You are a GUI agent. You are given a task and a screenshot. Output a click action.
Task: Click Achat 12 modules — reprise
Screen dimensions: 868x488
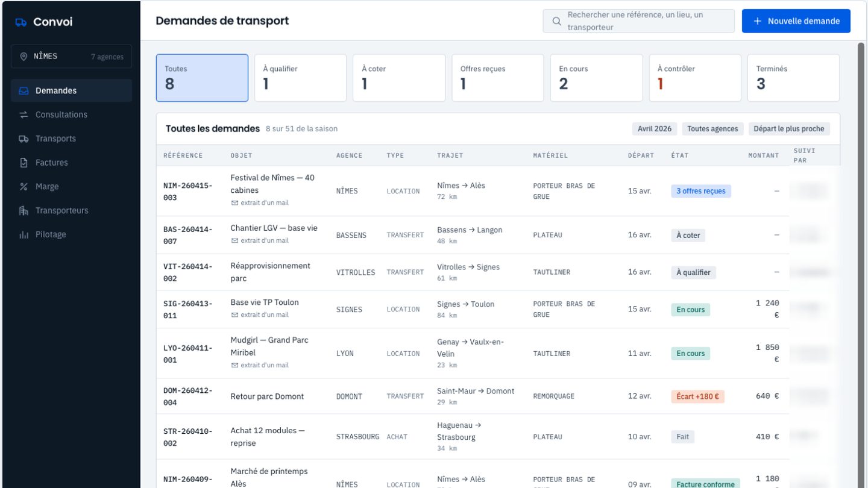tap(268, 437)
